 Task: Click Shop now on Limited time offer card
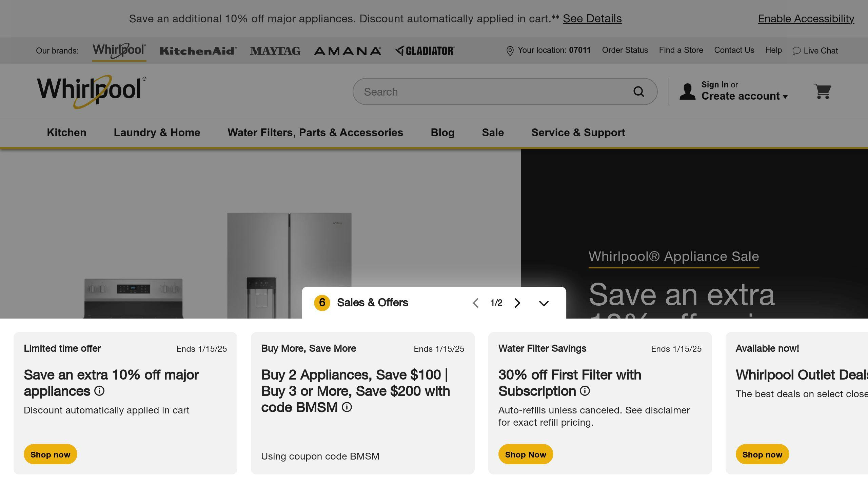click(x=51, y=454)
